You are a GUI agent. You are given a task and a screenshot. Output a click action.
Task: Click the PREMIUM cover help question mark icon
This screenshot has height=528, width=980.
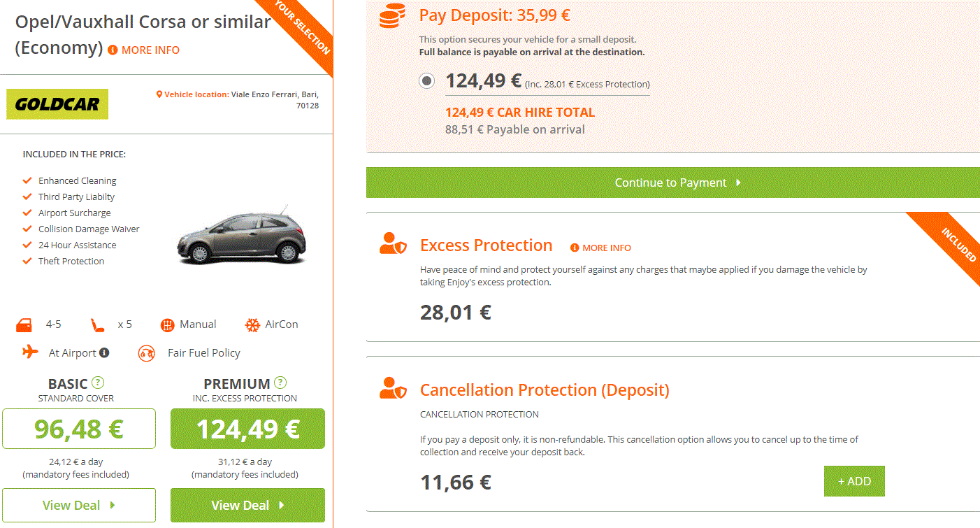pyautogui.click(x=280, y=383)
